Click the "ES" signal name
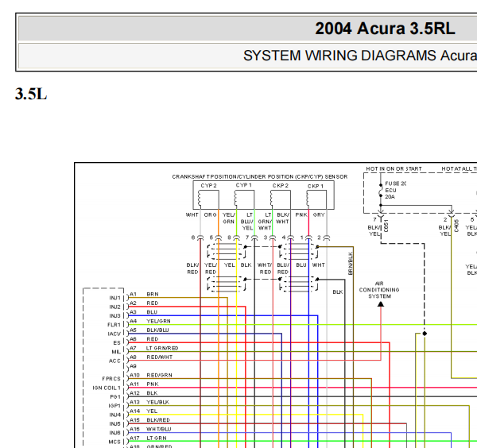Screen dimensions: 477x448 (117, 343)
